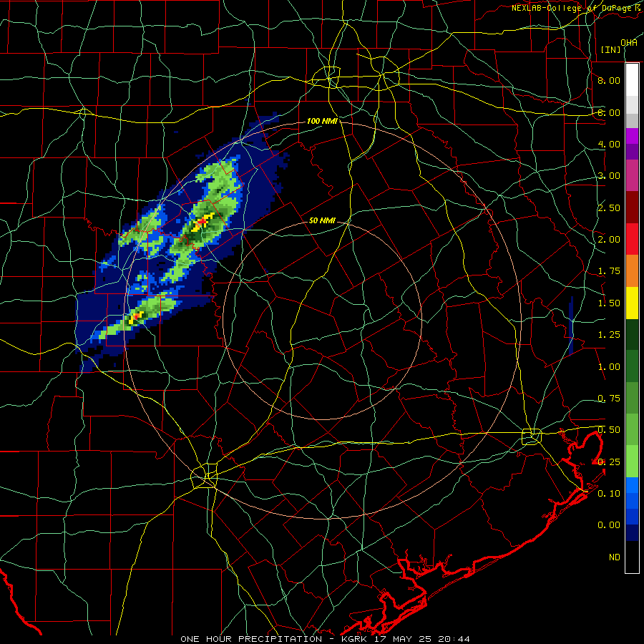Click the '0.25' legend value

[609, 462]
